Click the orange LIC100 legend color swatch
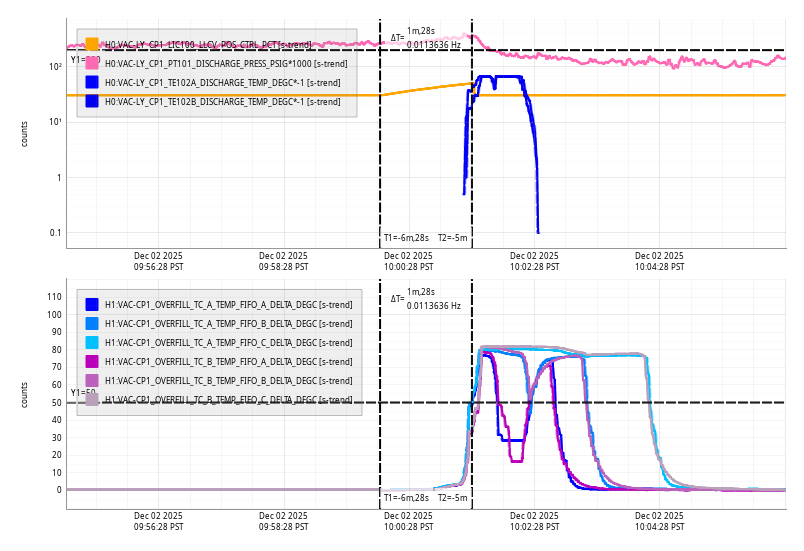 click(92, 44)
